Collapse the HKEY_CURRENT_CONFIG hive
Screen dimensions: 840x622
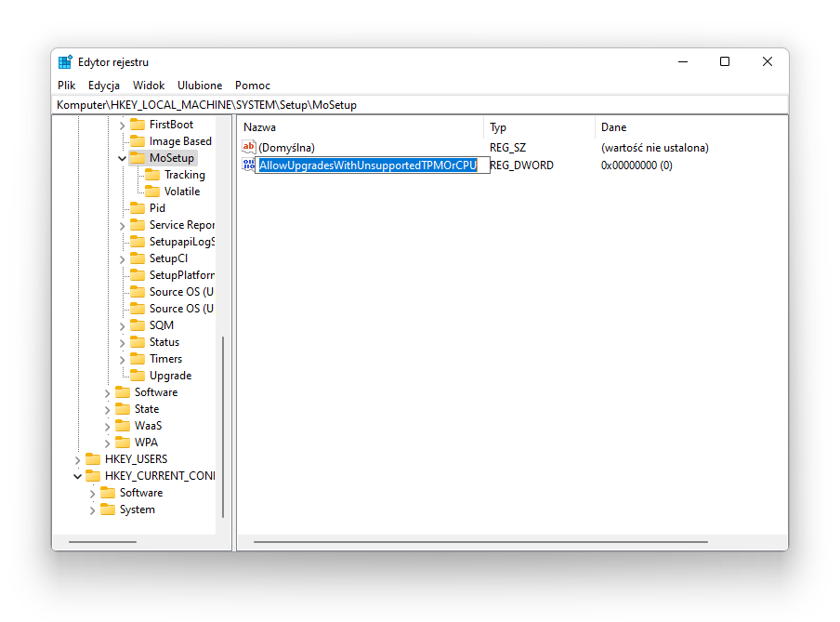(78, 477)
